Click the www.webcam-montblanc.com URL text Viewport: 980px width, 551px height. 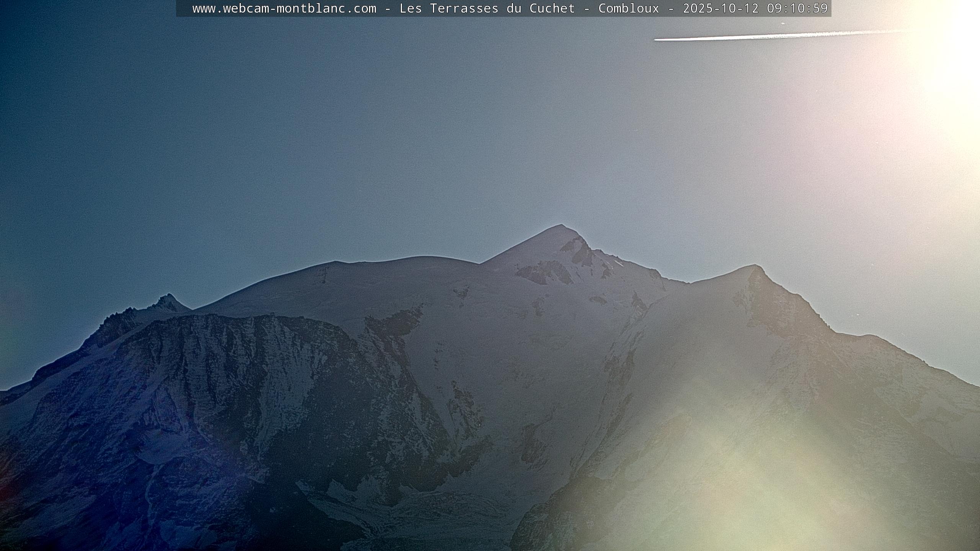(x=284, y=8)
